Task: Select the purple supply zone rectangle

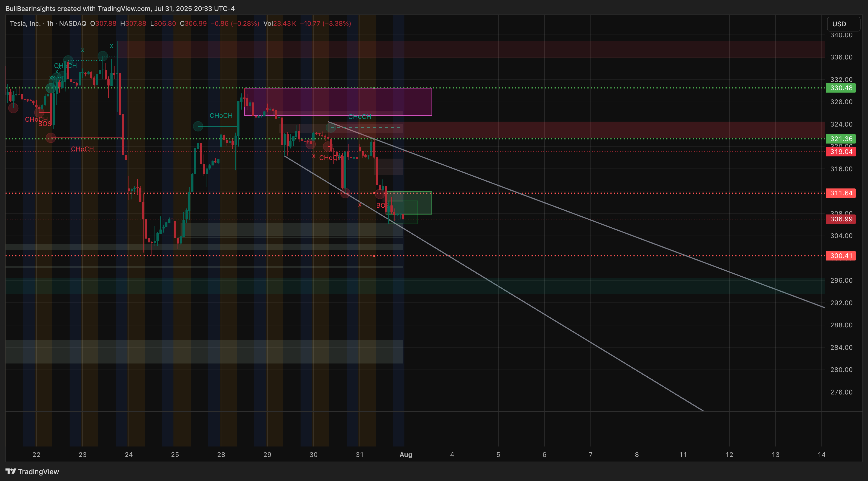Action: [338, 102]
